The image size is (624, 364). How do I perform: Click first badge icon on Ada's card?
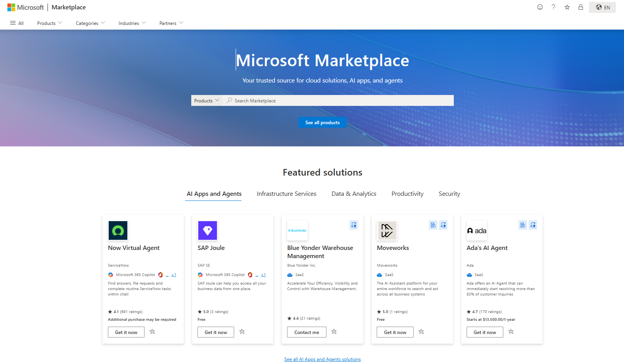click(x=523, y=225)
